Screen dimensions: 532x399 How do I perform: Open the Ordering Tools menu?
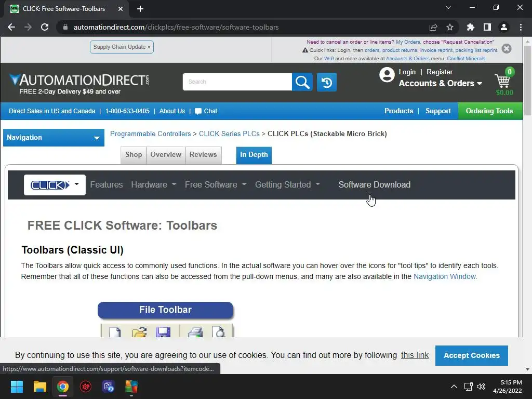[489, 111]
